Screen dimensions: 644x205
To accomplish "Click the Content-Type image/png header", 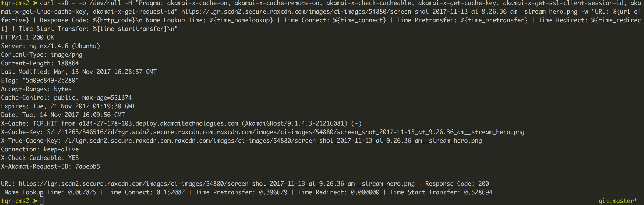I will coord(42,55).
